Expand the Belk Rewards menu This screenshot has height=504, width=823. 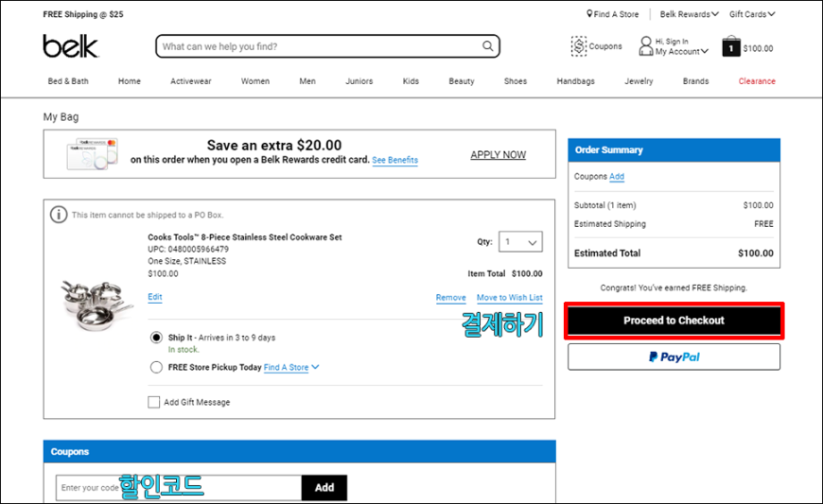690,14
